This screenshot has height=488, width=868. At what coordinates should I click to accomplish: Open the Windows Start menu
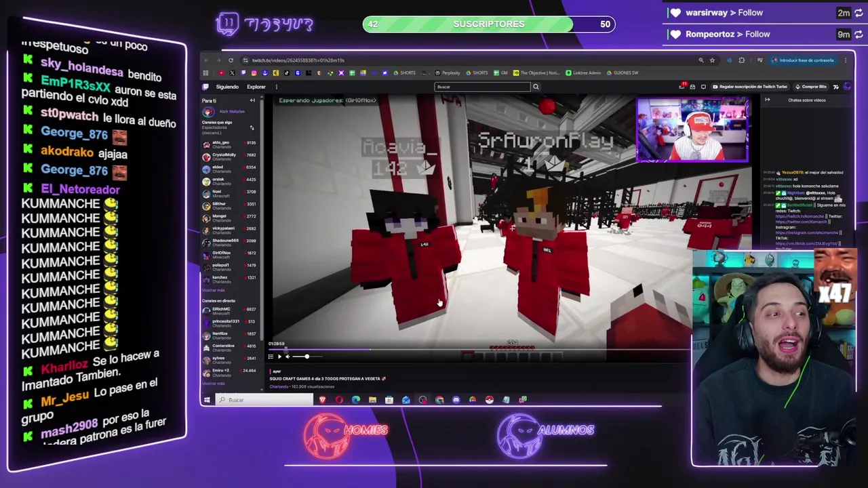tap(207, 400)
